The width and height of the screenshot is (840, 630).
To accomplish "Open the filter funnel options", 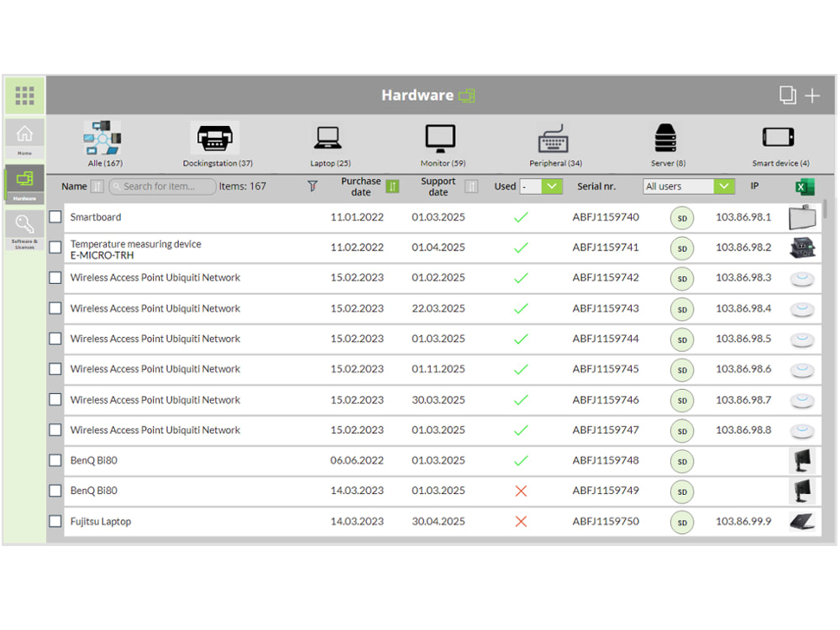I will (x=312, y=186).
